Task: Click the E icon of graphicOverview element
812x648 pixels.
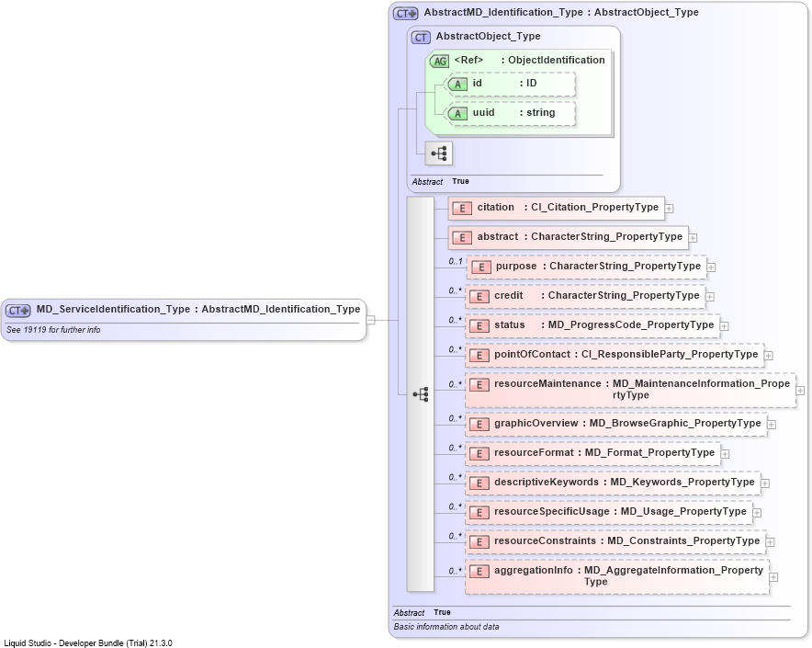Action: click(x=479, y=425)
